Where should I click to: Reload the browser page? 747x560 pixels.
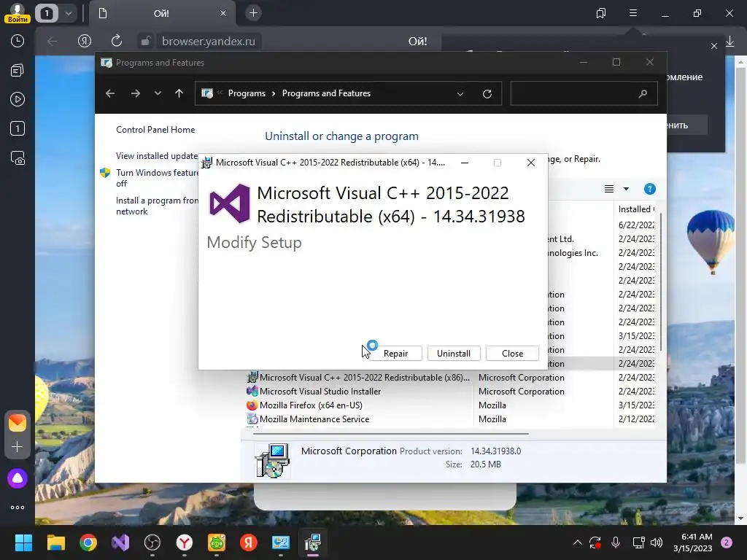pyautogui.click(x=117, y=41)
